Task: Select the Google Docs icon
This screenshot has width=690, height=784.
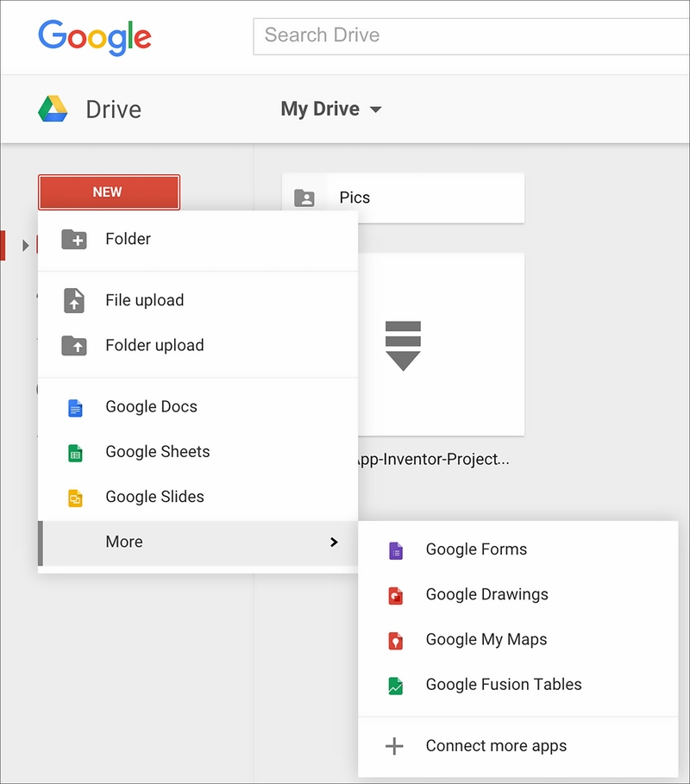Action: click(75, 406)
